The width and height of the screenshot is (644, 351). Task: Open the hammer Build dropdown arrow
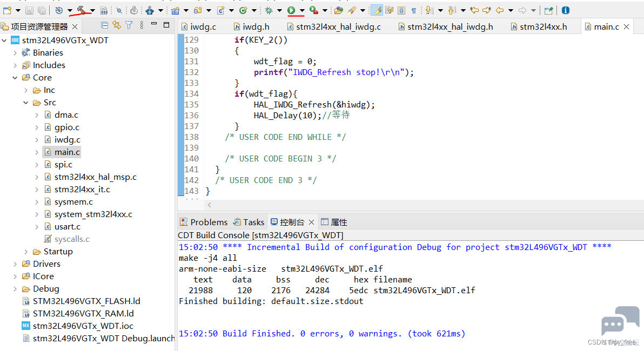click(92, 10)
